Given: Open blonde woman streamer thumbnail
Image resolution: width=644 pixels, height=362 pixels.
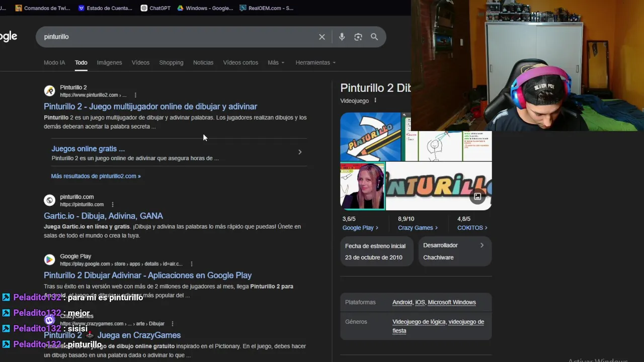Looking at the screenshot, I should tap(362, 186).
